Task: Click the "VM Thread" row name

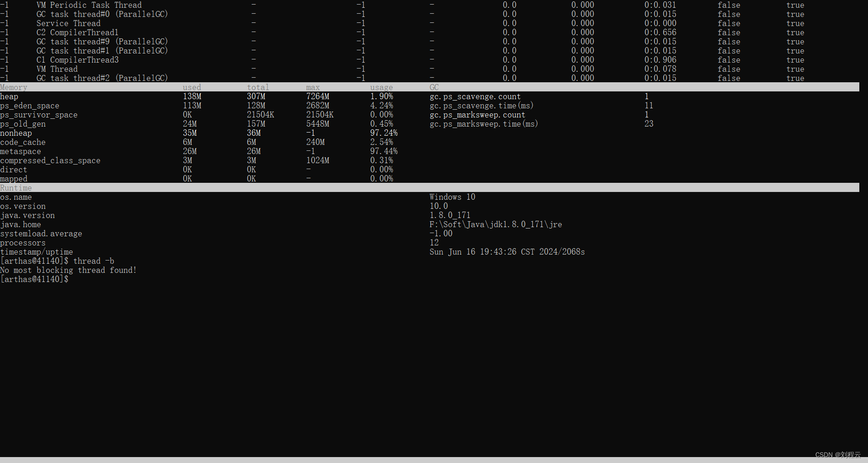Action: 57,69
